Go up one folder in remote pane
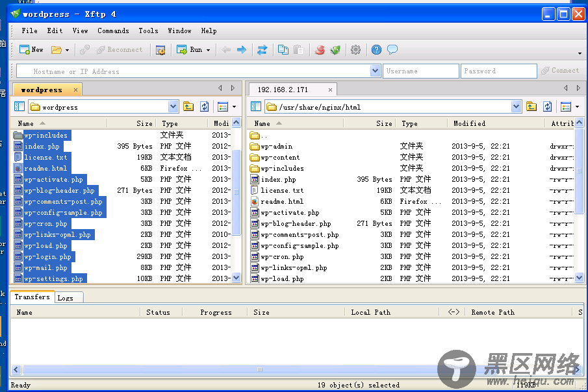This screenshot has height=392, width=588. 531,107
